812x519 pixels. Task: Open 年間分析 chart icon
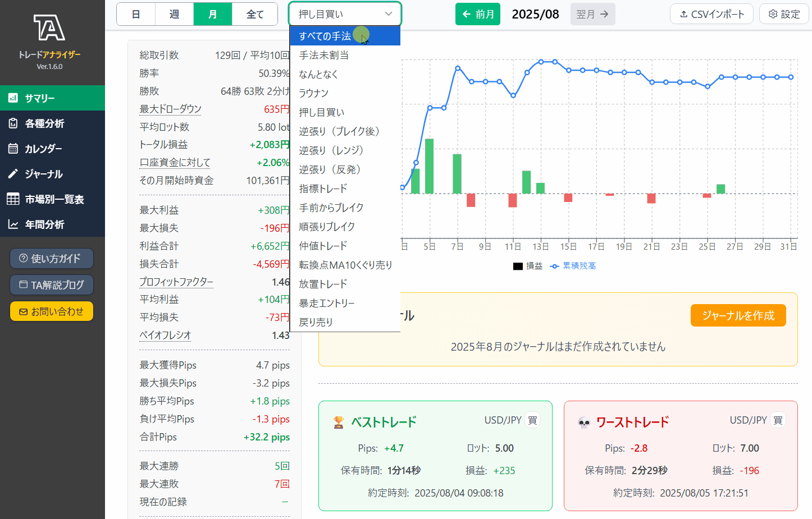pyautogui.click(x=13, y=224)
